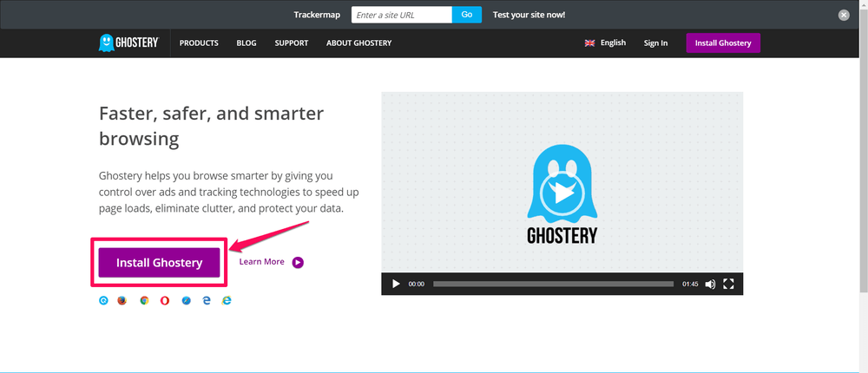This screenshot has width=868, height=373.
Task: Click the UK flag language icon
Action: [x=589, y=43]
